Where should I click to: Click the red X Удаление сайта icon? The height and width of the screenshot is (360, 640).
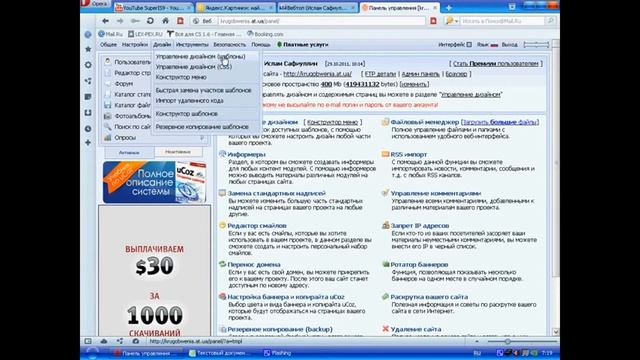(x=385, y=329)
